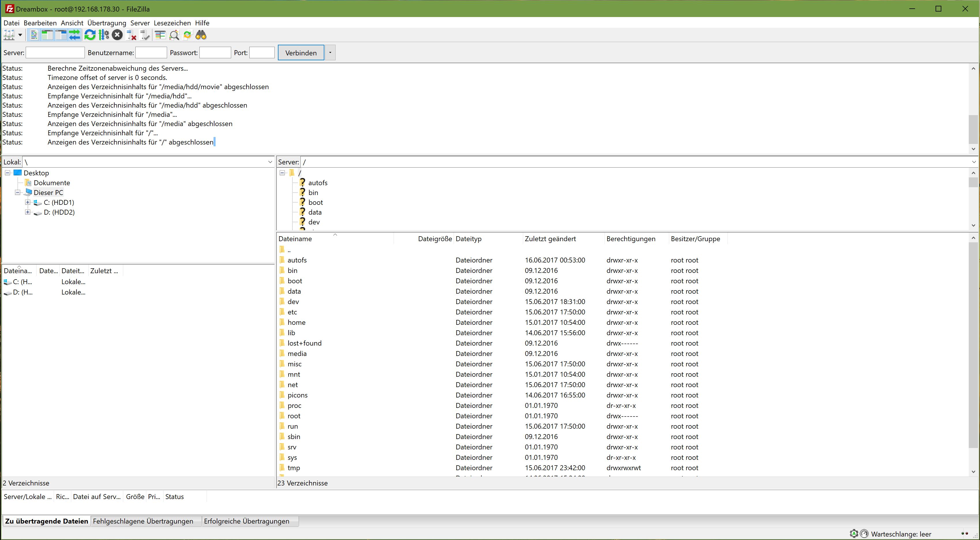Toggle the message log display

34,35
